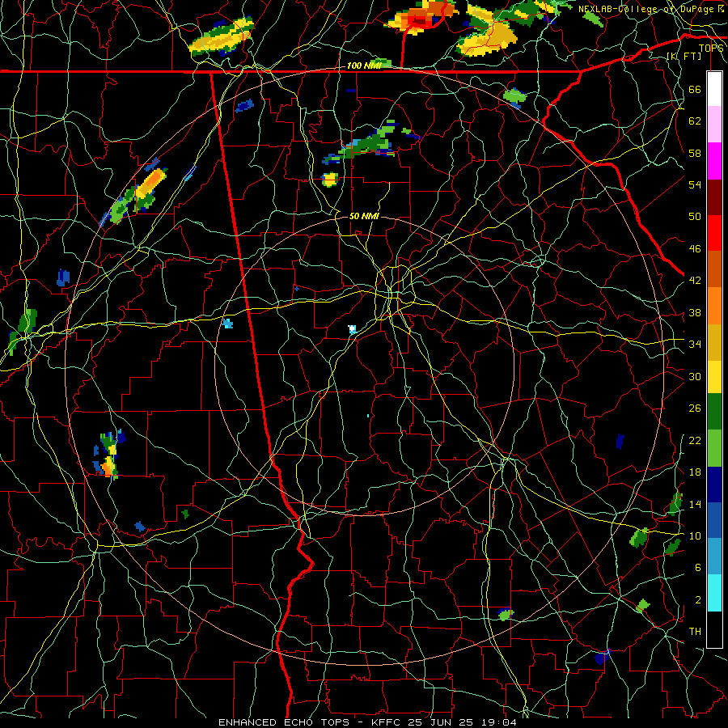Select the magenta swatch in the legend

click(714, 161)
